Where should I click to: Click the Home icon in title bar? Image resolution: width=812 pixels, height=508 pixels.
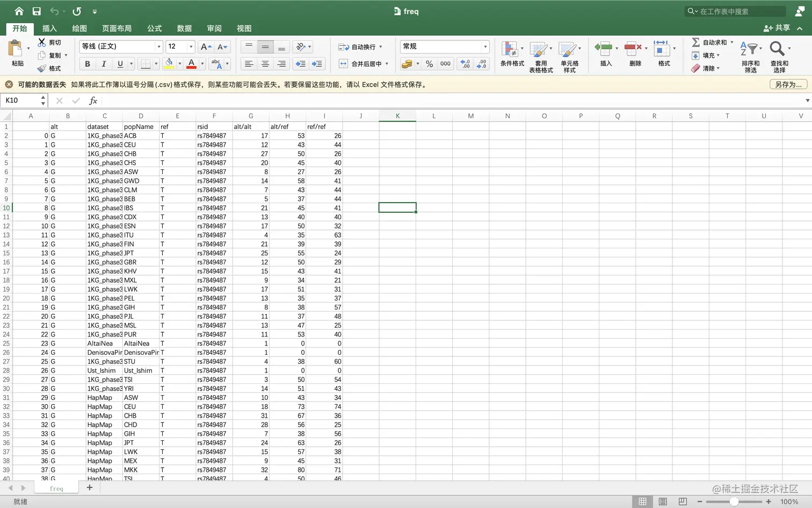19,11
